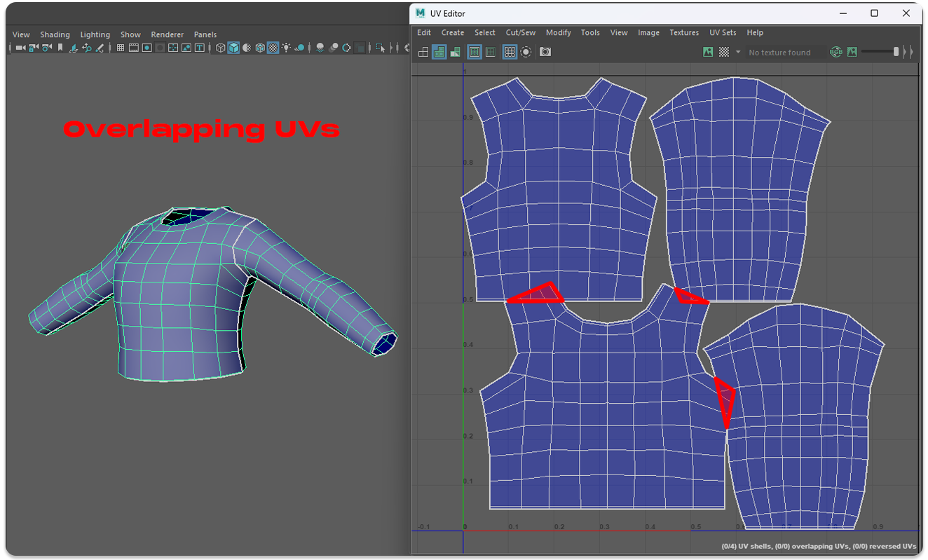Viewport: 928px width, 560px height.
Task: Toggle the Depth of Field icon
Action: [x=360, y=48]
